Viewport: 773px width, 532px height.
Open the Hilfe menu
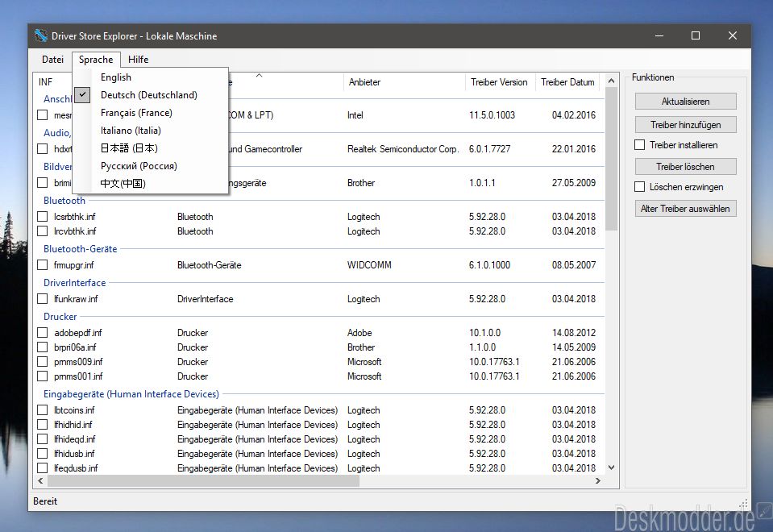(138, 60)
